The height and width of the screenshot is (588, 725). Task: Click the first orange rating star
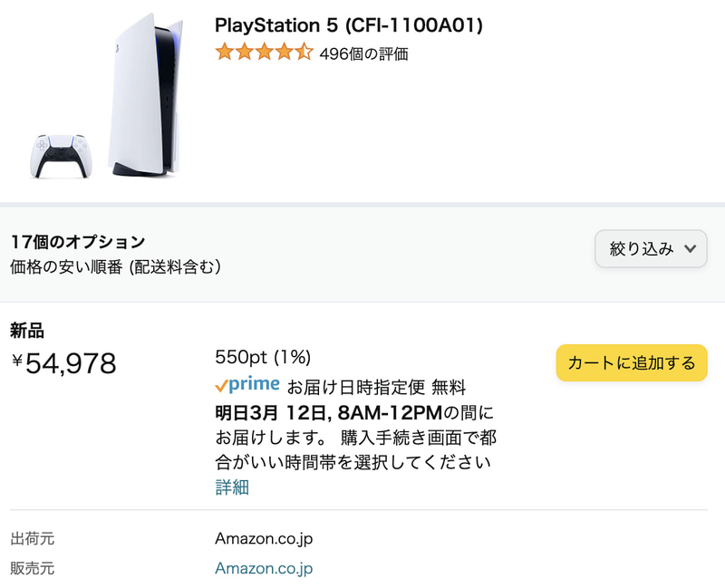point(224,53)
